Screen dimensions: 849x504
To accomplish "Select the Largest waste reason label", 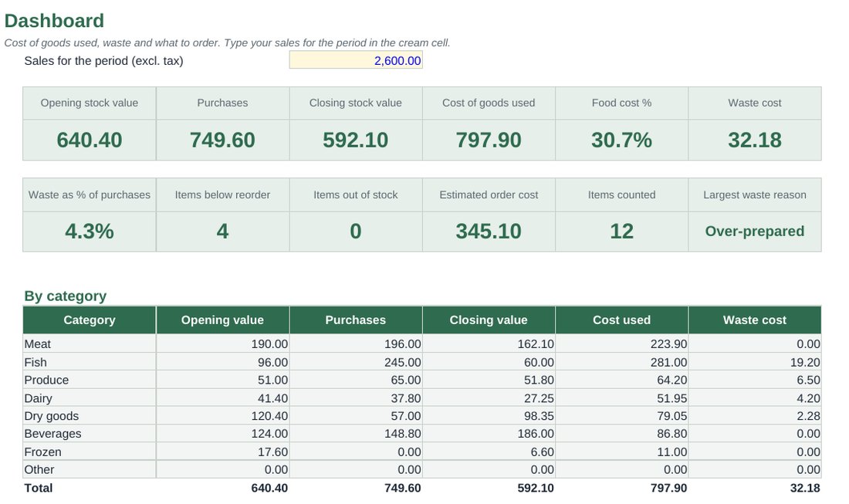I will click(x=755, y=195).
